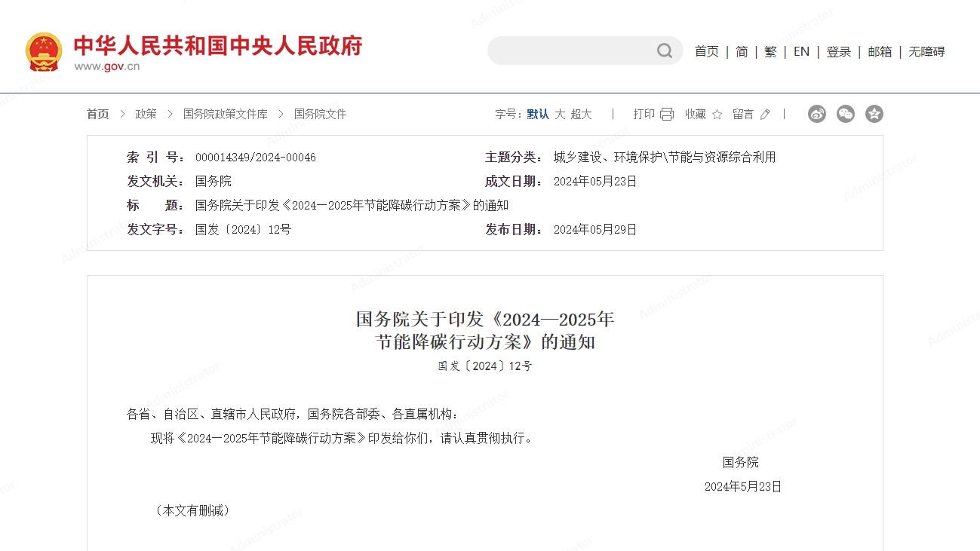Open the 登录 login page
Screen dimensions: 980x551
tap(838, 51)
